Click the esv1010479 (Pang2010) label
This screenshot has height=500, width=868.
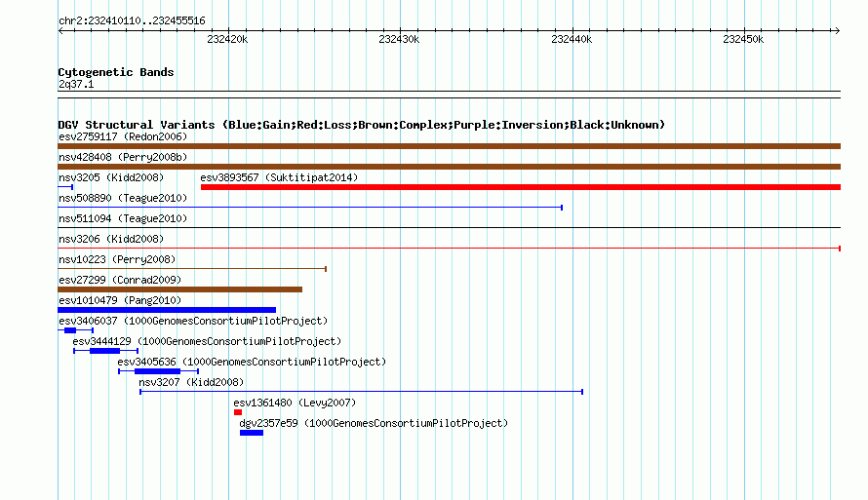120,300
